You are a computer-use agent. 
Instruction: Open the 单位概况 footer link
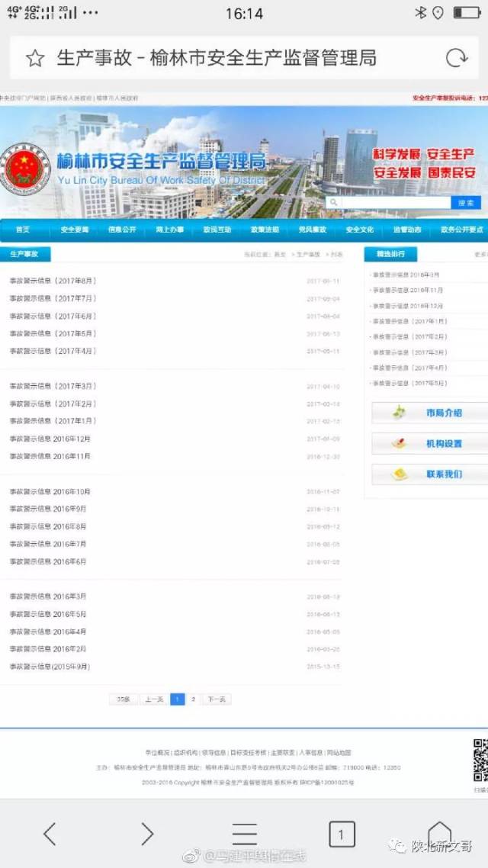(157, 753)
